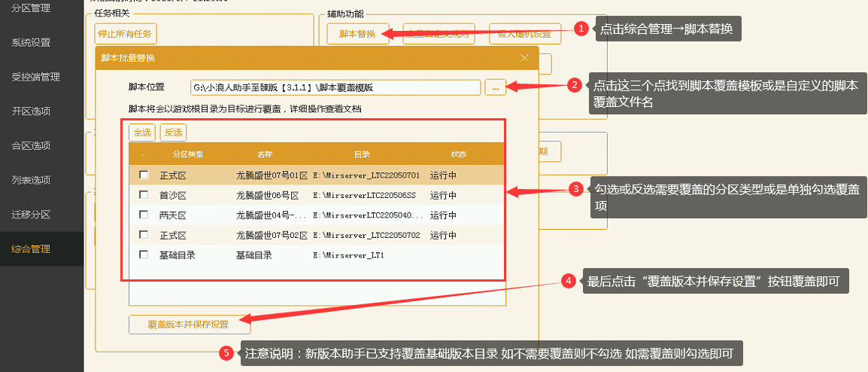Viewport: 868px width, 372px height.
Task: Close the 脚本批量替换 dialog
Action: coord(524,58)
